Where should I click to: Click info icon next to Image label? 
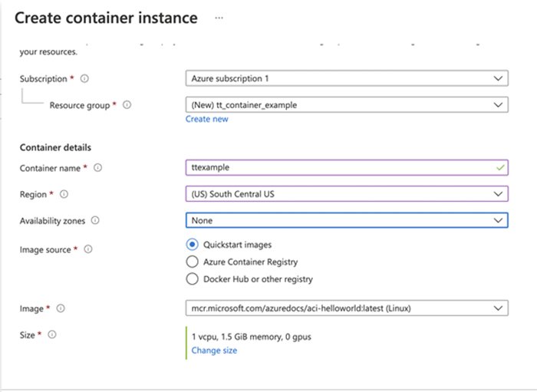click(61, 308)
